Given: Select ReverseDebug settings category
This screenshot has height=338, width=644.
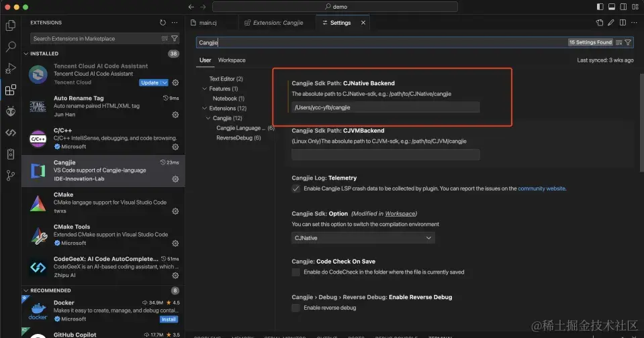Looking at the screenshot, I should [x=238, y=138].
